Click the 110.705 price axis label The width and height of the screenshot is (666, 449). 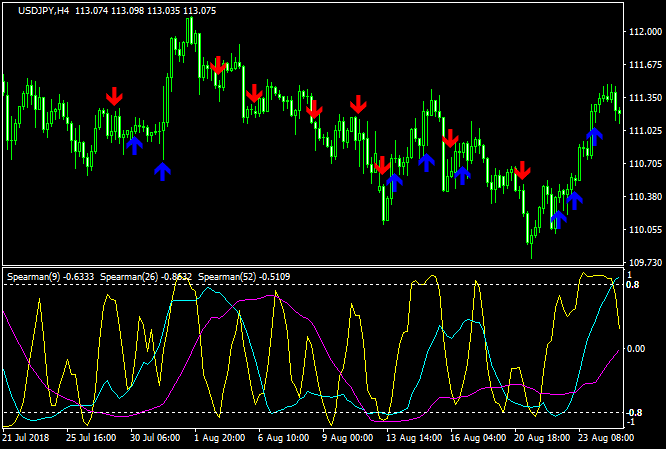click(x=645, y=164)
